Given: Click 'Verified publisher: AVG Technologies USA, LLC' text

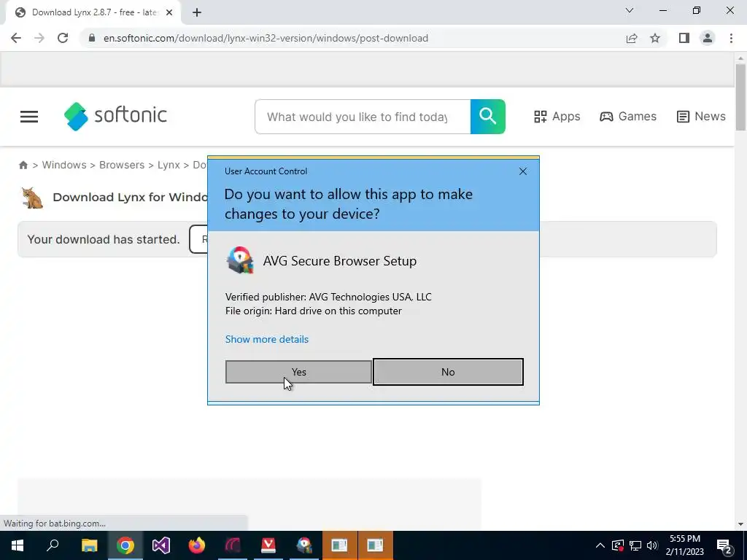Looking at the screenshot, I should tap(328, 297).
